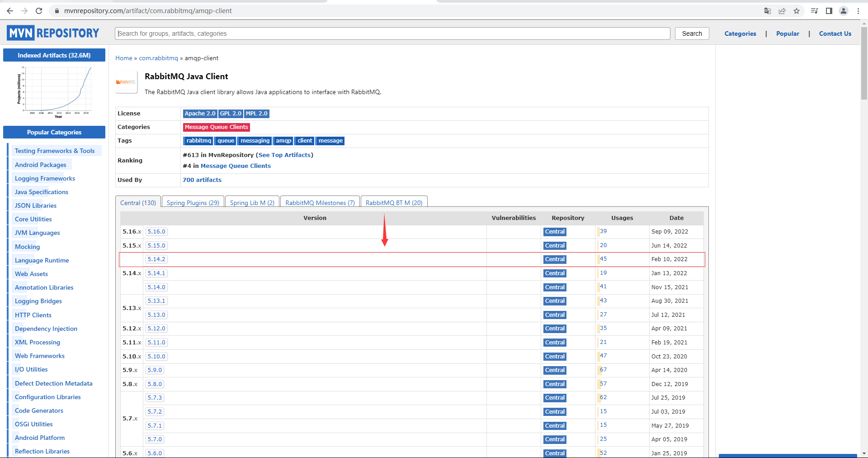Screen dimensions: 868x458
Task: Select the Central (130) tab
Action: [138, 202]
